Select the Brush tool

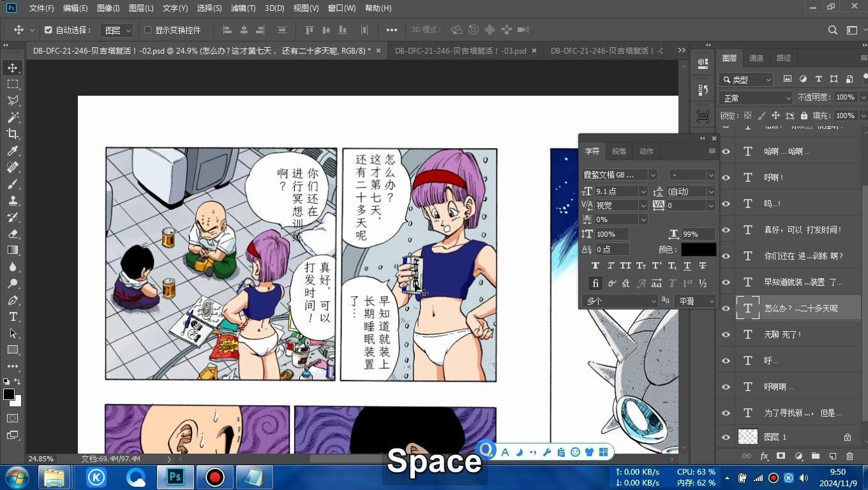(13, 184)
